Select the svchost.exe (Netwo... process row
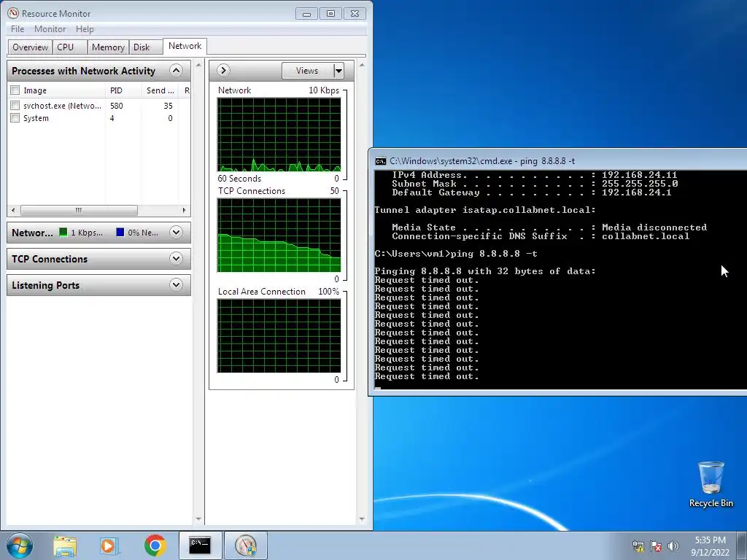Viewport: 747px width, 560px height. tap(98, 106)
